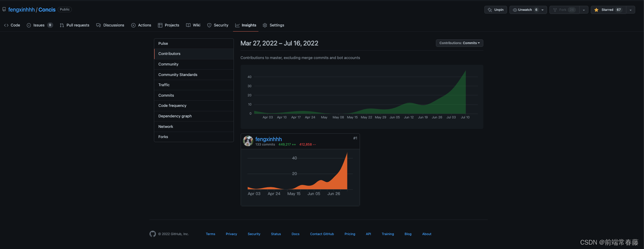This screenshot has height=249, width=644.
Task: Open Code frequency sidebar item
Action: pyautogui.click(x=194, y=106)
